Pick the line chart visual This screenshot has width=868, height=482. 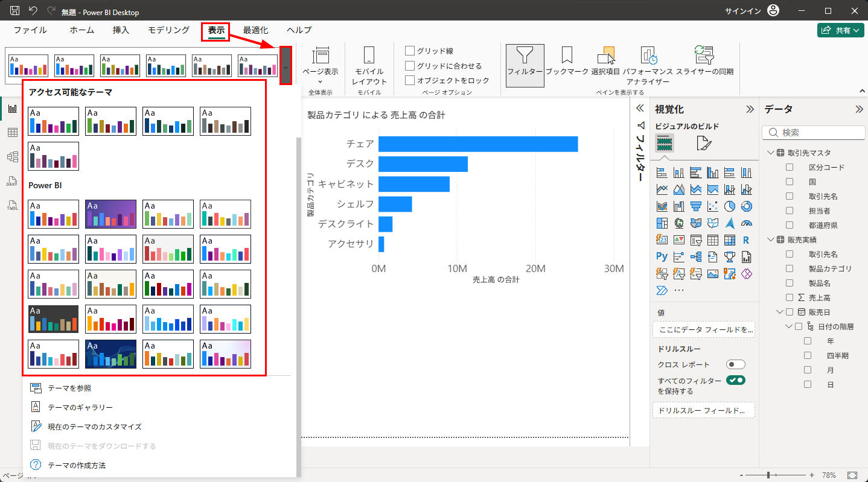tap(662, 189)
